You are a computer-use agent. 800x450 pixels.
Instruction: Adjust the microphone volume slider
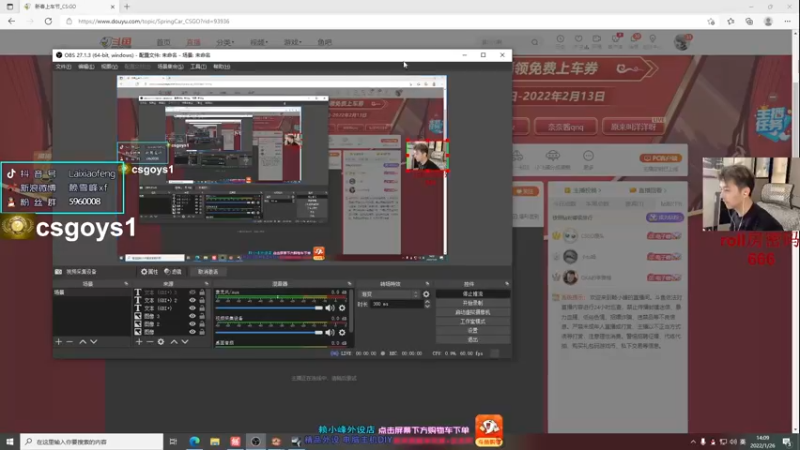pos(269,308)
